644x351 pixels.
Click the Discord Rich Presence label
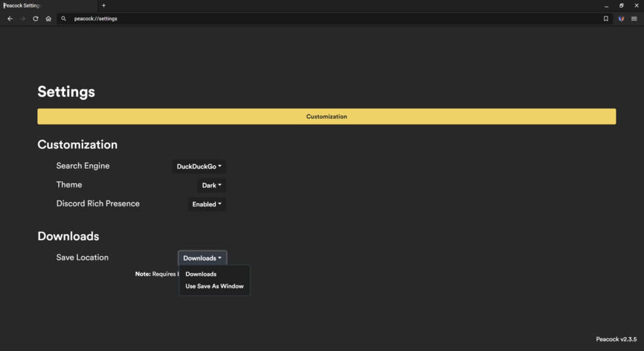tap(97, 203)
